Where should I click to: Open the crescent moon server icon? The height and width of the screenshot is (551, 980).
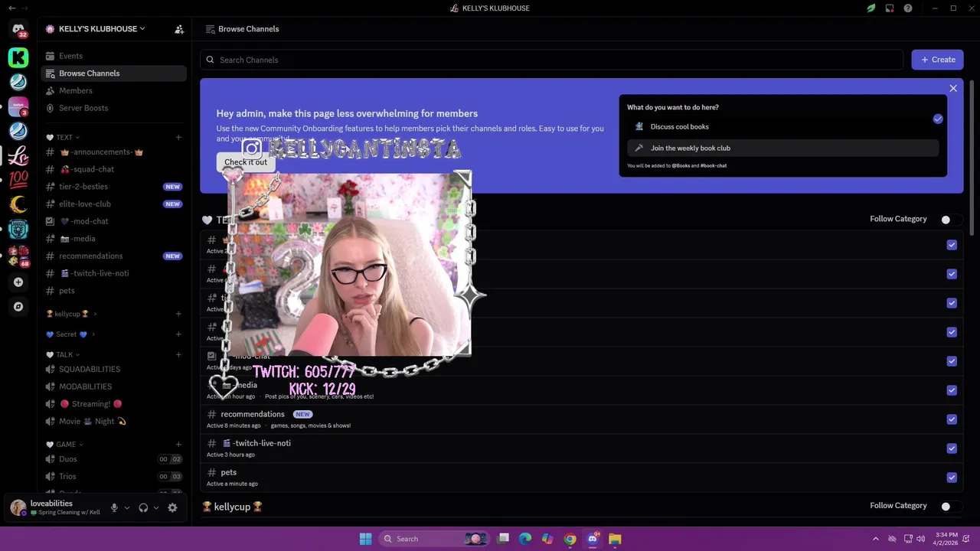[18, 204]
